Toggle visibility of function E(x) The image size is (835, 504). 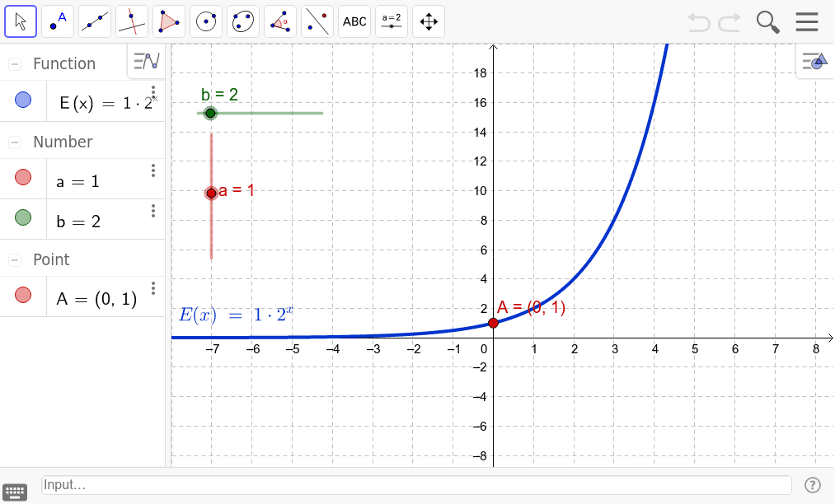coord(23,100)
